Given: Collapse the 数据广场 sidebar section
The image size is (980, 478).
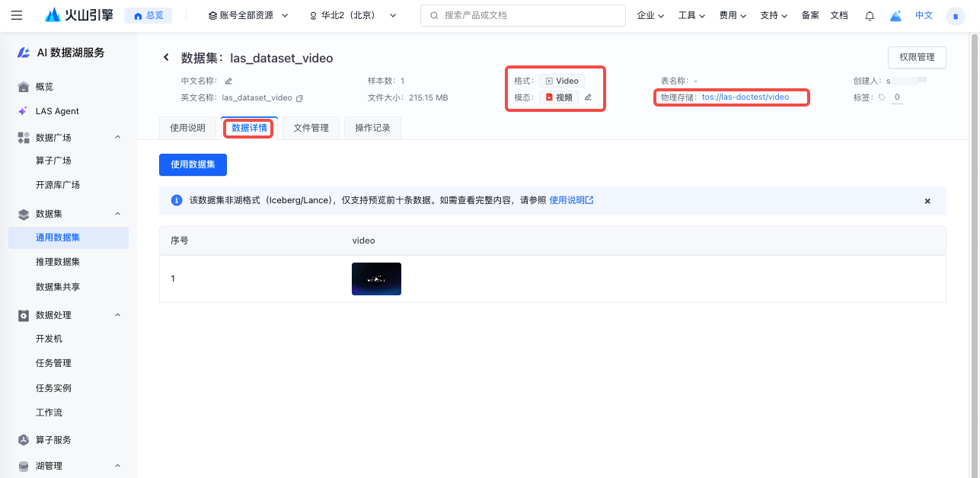Looking at the screenshot, I should pyautogui.click(x=117, y=138).
